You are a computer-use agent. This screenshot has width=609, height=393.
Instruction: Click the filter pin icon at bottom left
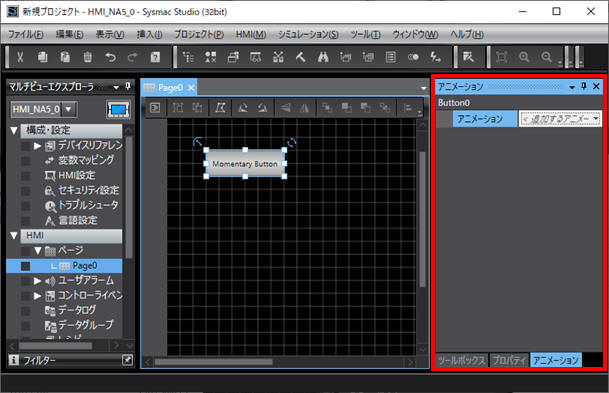coord(127,360)
